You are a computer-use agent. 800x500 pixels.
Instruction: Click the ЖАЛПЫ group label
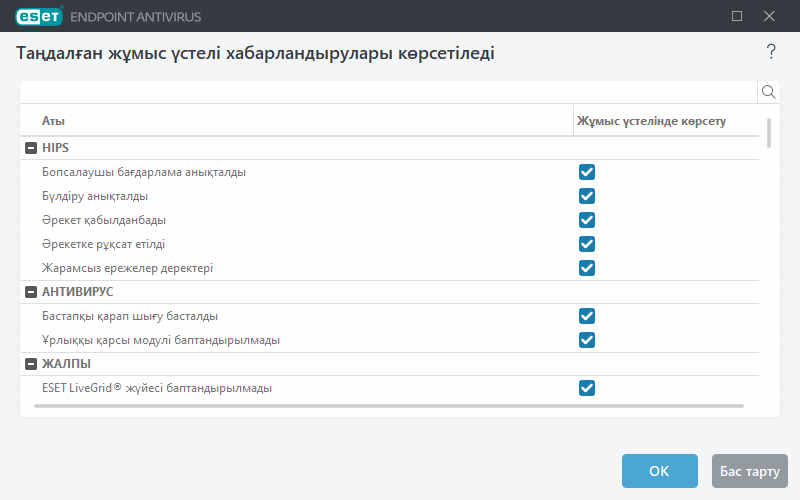pyautogui.click(x=66, y=364)
